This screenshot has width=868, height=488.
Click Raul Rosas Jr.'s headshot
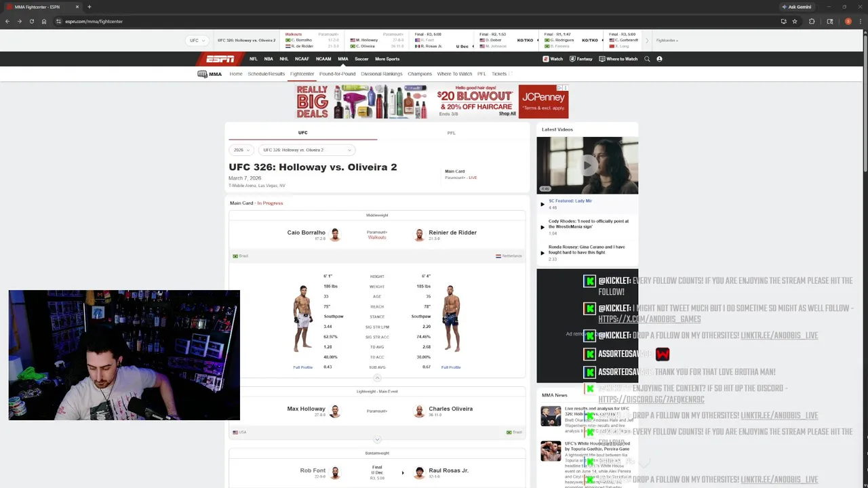click(x=419, y=472)
